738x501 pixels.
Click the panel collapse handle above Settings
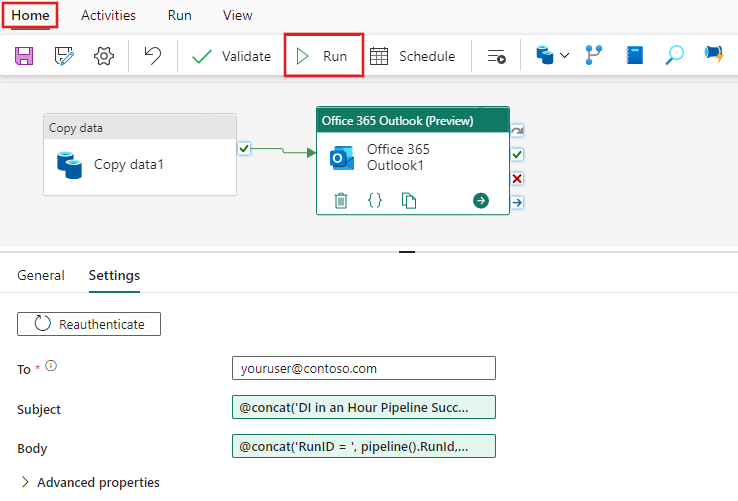407,252
